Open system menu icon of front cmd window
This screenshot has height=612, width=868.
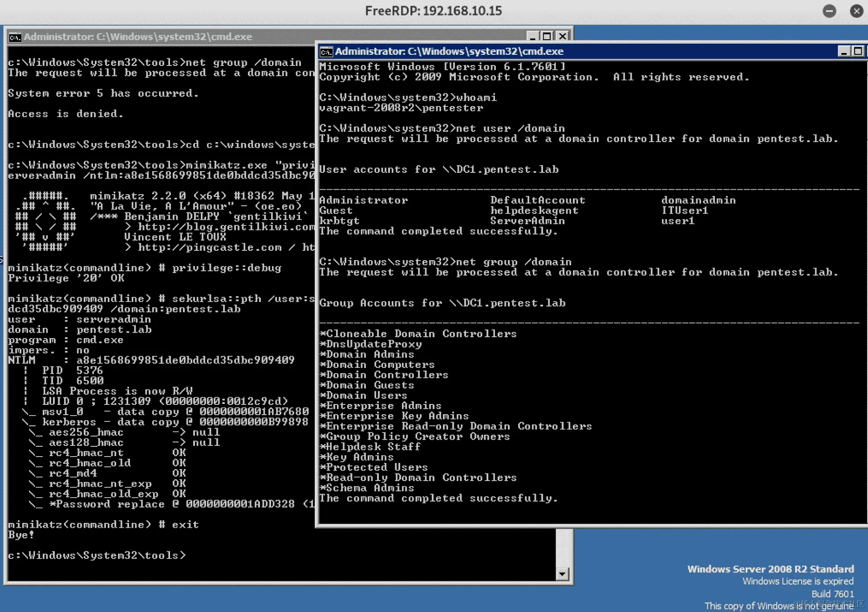[326, 52]
